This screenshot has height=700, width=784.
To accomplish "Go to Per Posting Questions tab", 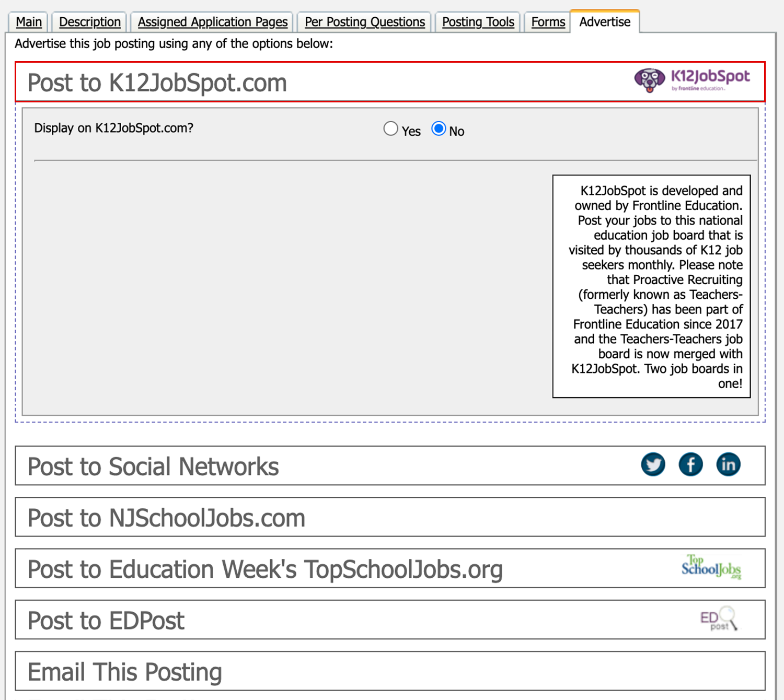I will click(365, 22).
